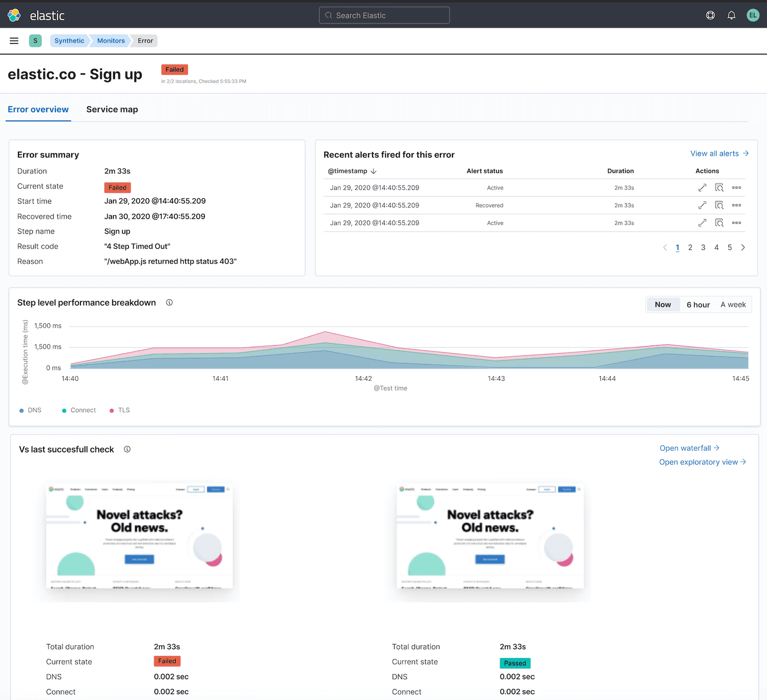The height and width of the screenshot is (700, 767).
Task: Select the Now time range
Action: 663,304
